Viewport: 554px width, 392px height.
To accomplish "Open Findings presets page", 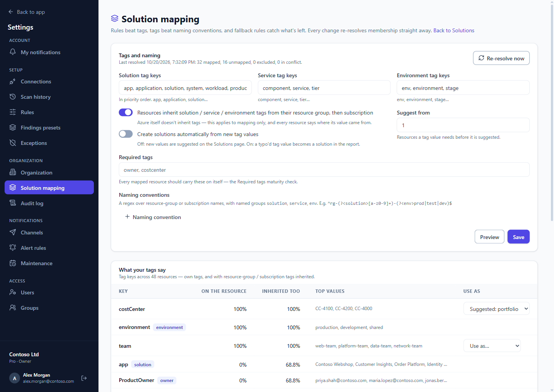I will (x=49, y=128).
